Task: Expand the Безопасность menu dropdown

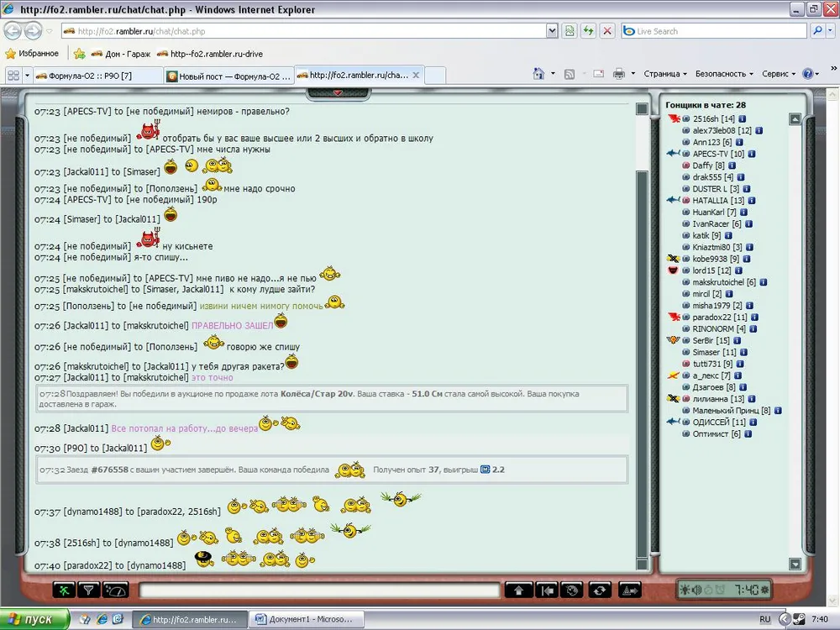Action: (724, 74)
